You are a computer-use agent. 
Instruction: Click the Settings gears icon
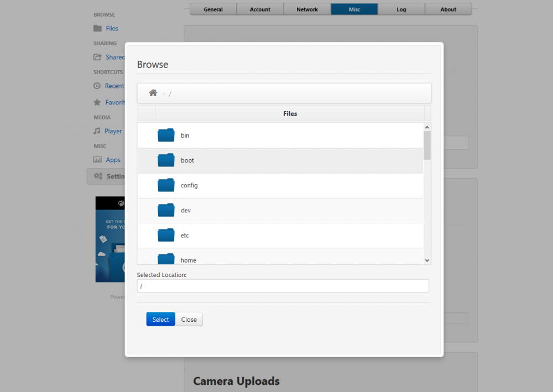(x=98, y=176)
